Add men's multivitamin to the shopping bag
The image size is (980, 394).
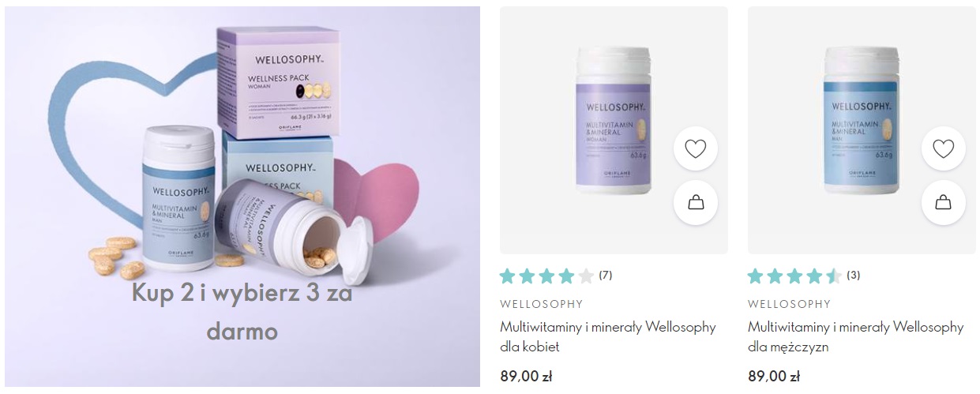(943, 203)
